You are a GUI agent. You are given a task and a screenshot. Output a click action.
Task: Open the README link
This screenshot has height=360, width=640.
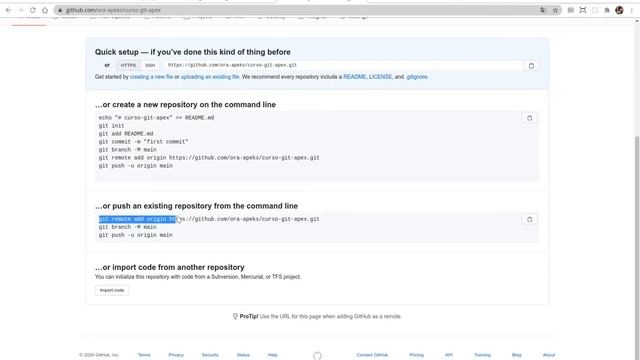coord(354,77)
